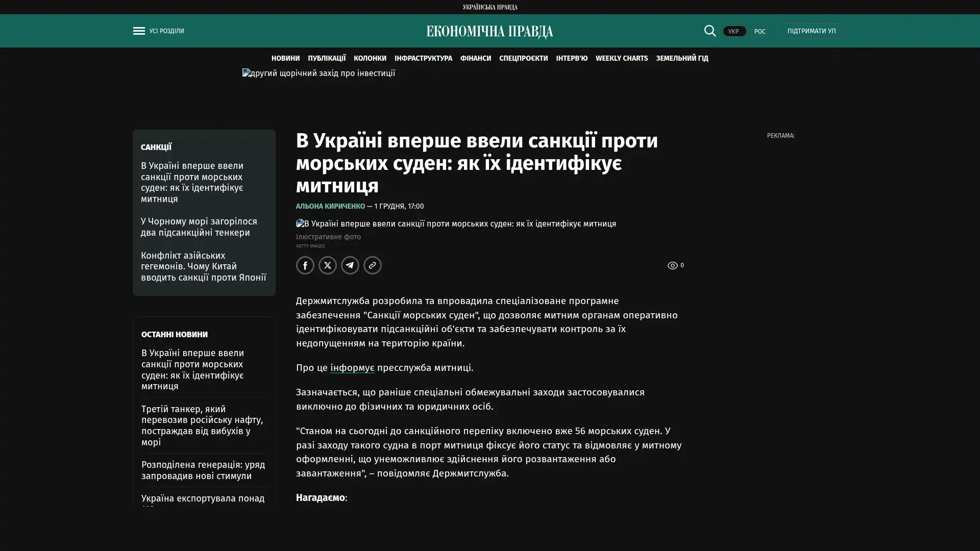Share article on X (Twitter)
This screenshot has width=980, height=551.
coord(328,265)
